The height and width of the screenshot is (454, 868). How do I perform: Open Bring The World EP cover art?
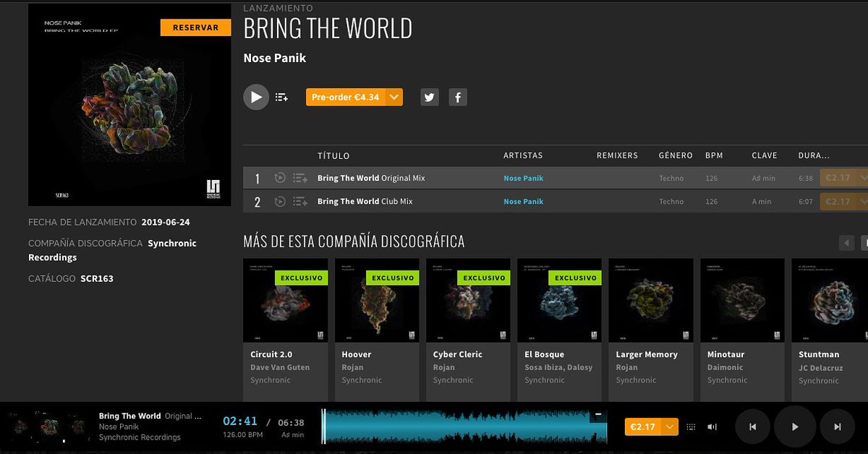(x=129, y=105)
